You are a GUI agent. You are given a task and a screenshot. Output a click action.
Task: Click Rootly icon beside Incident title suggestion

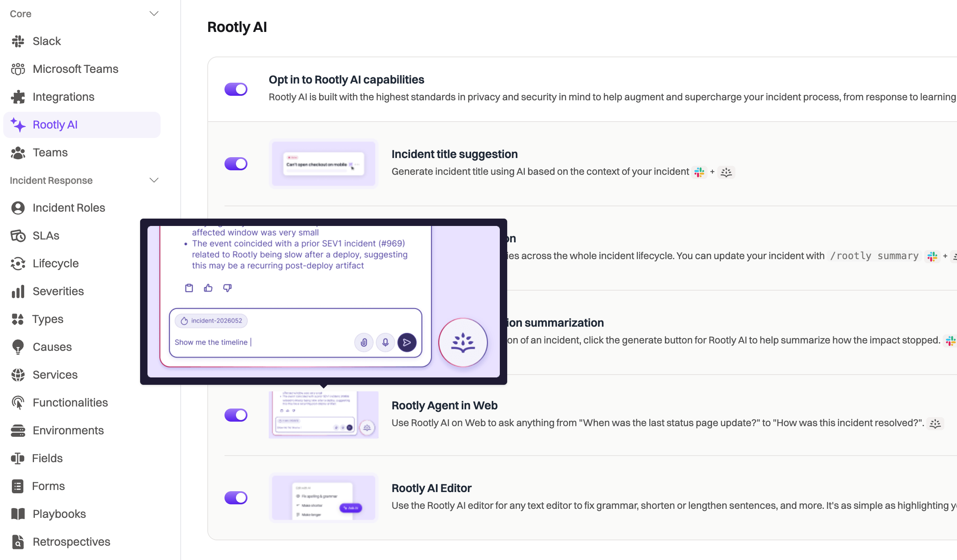(726, 172)
